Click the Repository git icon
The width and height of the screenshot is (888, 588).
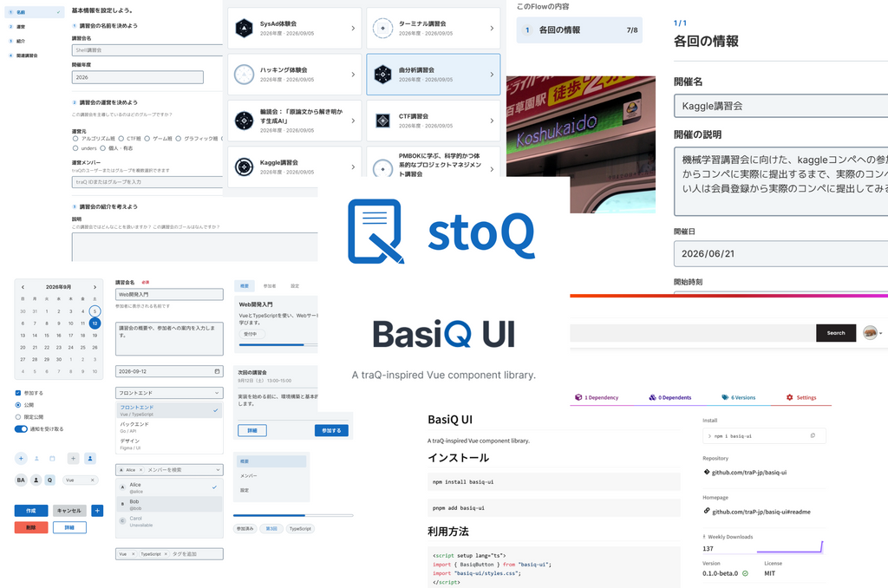[x=707, y=472]
